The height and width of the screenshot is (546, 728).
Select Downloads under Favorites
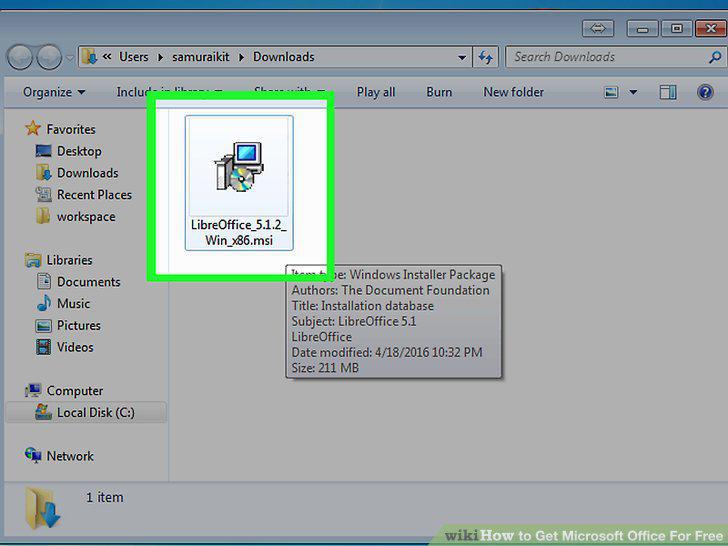88,173
